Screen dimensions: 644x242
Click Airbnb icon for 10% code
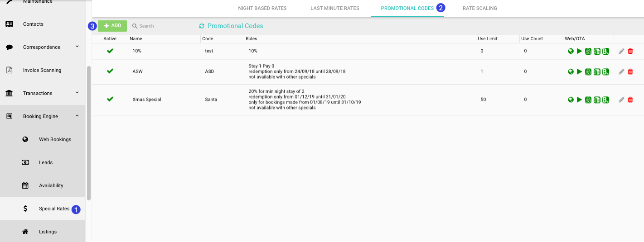tap(588, 51)
